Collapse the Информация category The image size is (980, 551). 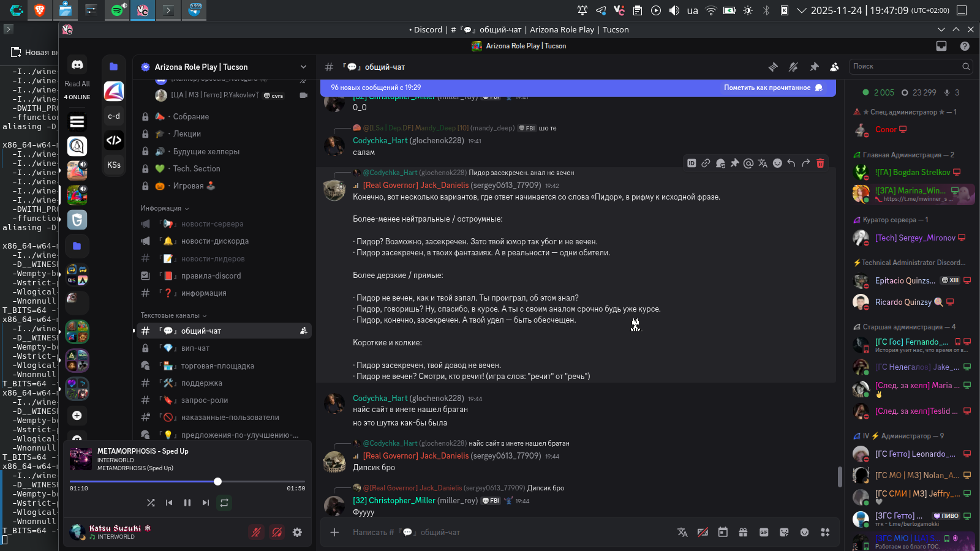click(165, 208)
